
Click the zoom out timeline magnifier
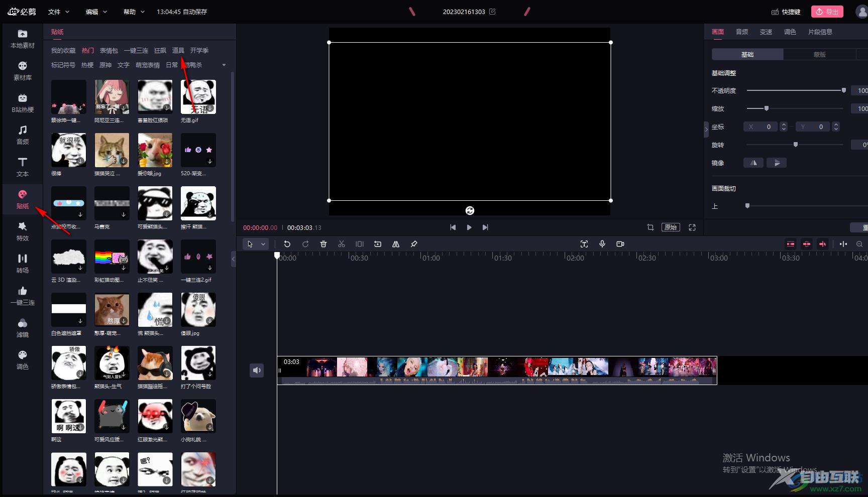pos(859,244)
